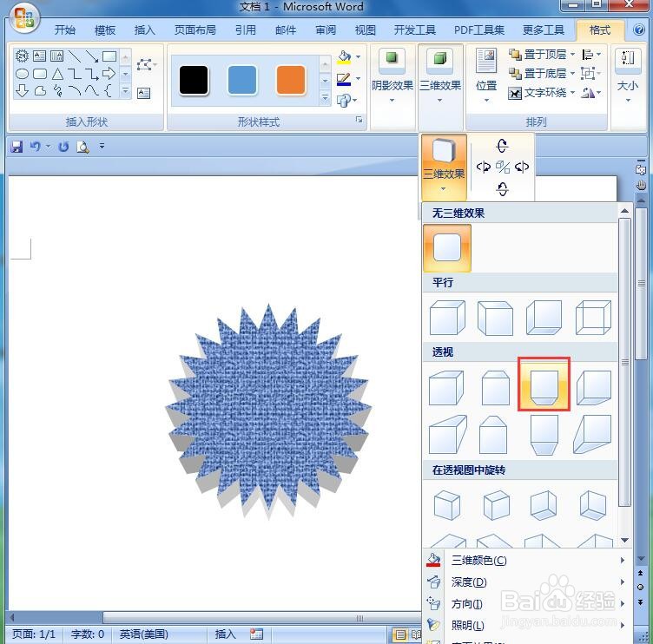The image size is (653, 644).
Task: Choose the triangle shape
Action: 57,74
